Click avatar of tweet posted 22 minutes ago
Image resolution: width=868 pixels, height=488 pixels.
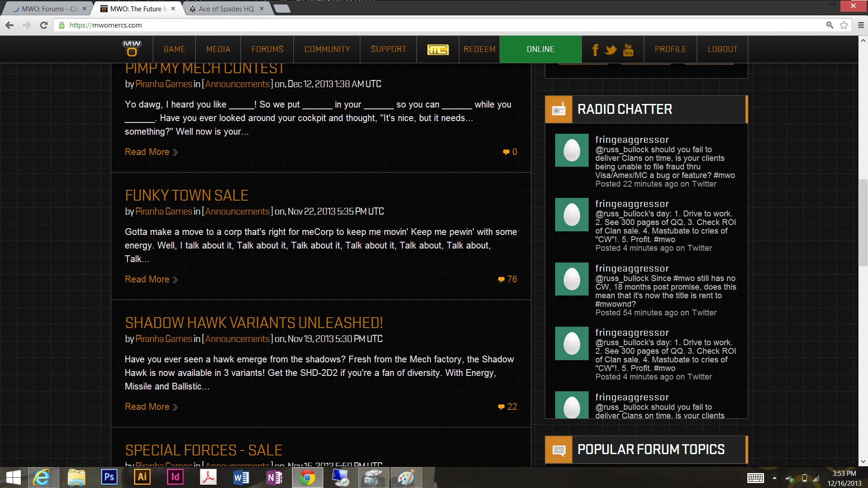pos(572,150)
